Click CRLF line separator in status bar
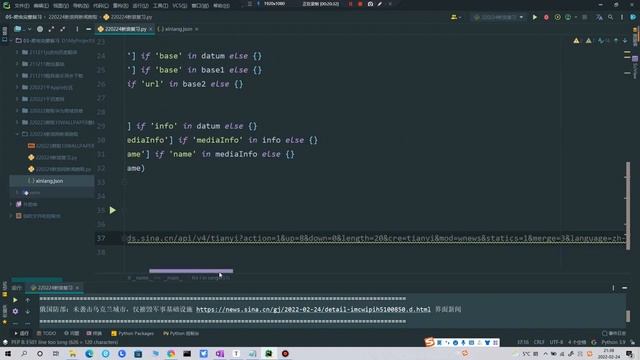Screen dimensions: 640x360 [539, 342]
